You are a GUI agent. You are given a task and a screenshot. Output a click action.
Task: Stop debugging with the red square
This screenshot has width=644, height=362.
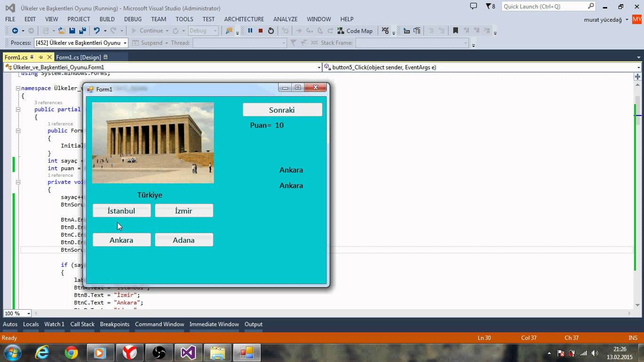pos(260,31)
